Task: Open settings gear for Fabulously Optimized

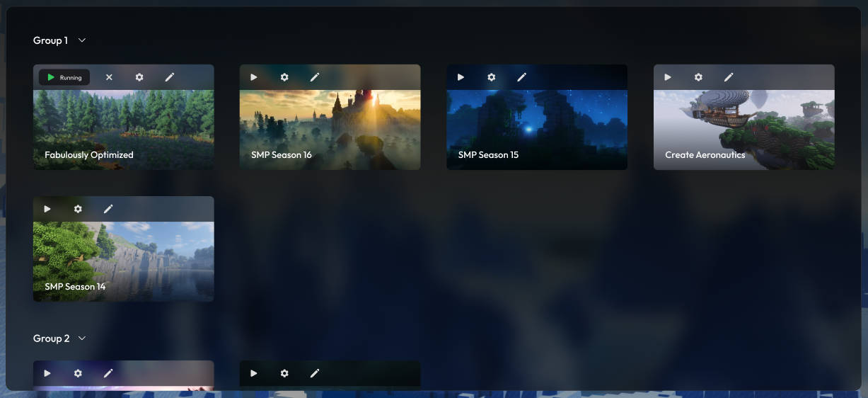Action: pyautogui.click(x=139, y=77)
